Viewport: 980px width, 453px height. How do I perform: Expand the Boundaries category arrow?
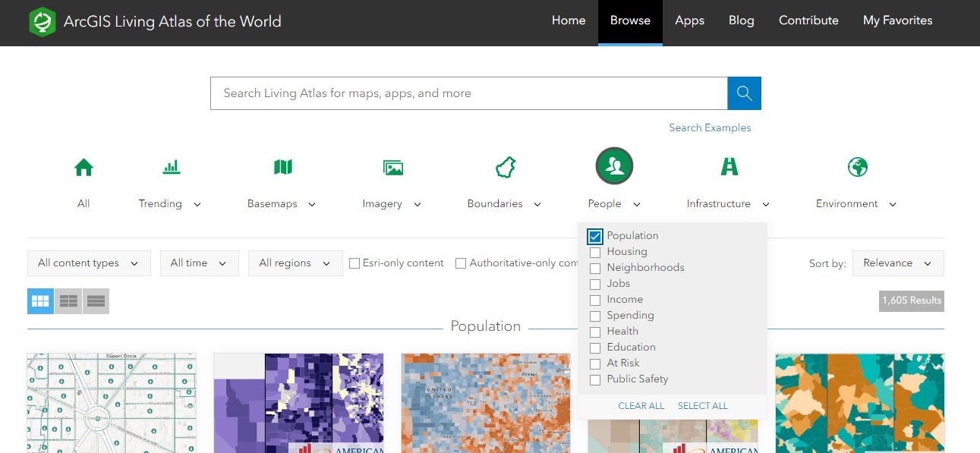coord(537,204)
